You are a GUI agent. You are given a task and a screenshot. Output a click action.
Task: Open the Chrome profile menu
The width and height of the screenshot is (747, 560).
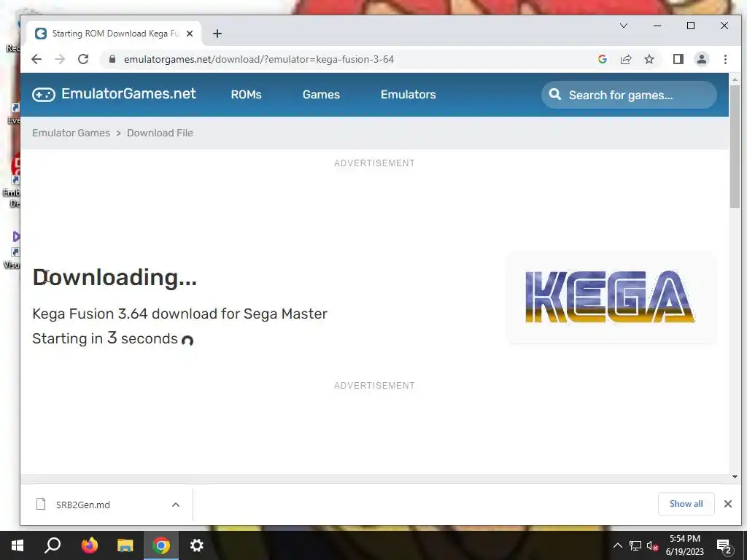point(701,59)
